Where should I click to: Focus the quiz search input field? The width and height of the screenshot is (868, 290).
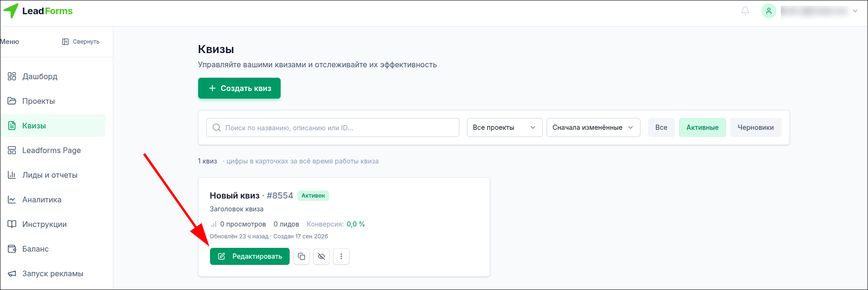pos(333,127)
